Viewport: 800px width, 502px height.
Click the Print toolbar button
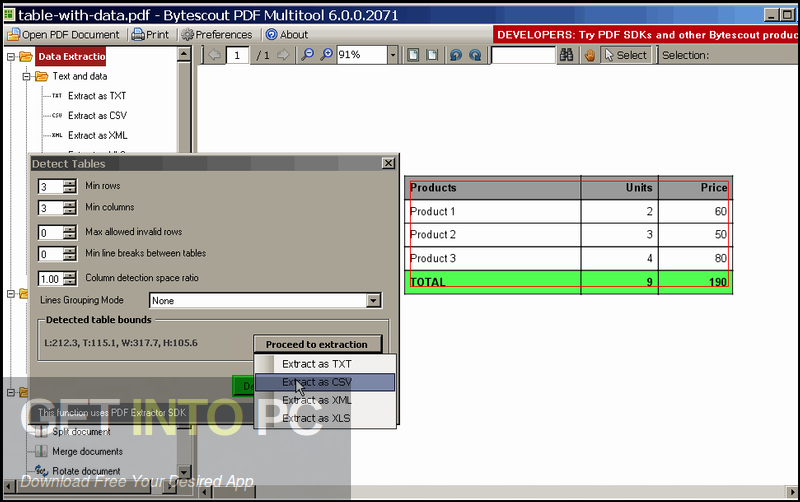[x=150, y=35]
